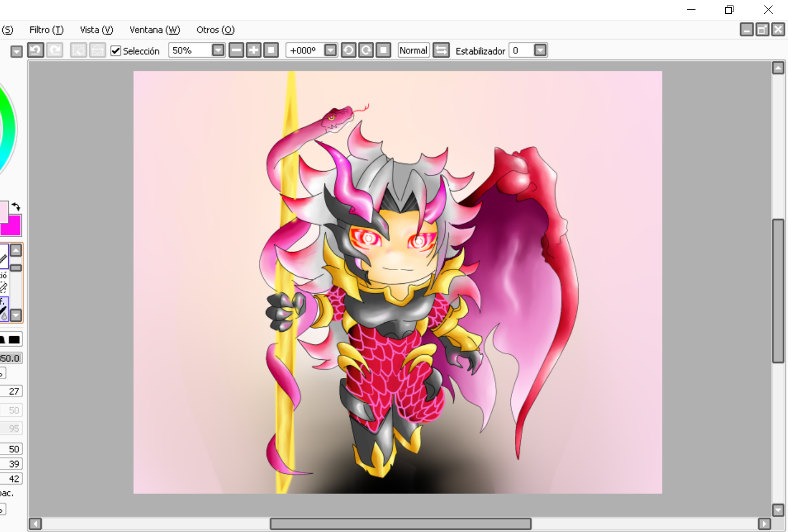Click the brush size field showing 50.0

click(10, 358)
